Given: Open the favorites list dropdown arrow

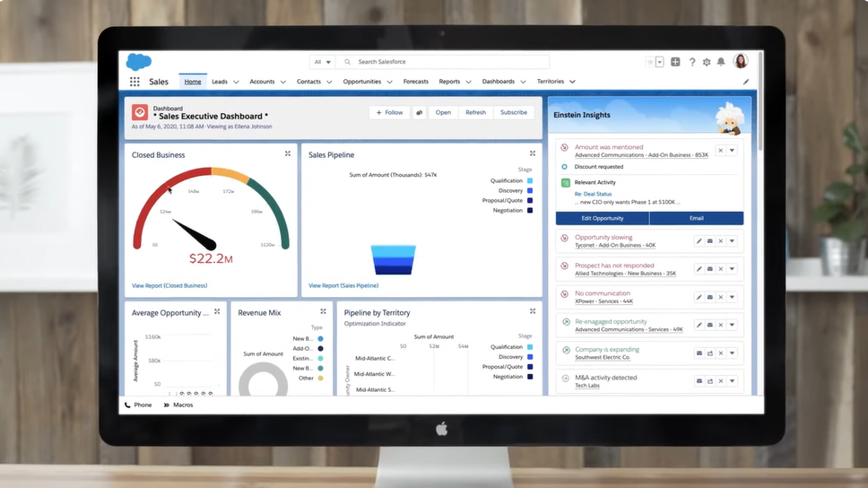Looking at the screenshot, I should [x=659, y=62].
